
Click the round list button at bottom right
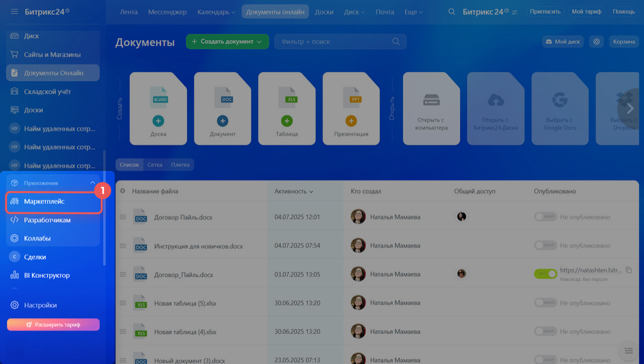627,351
